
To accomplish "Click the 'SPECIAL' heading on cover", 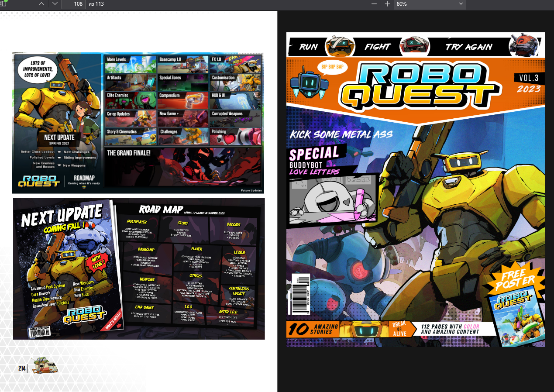I will click(x=314, y=154).
